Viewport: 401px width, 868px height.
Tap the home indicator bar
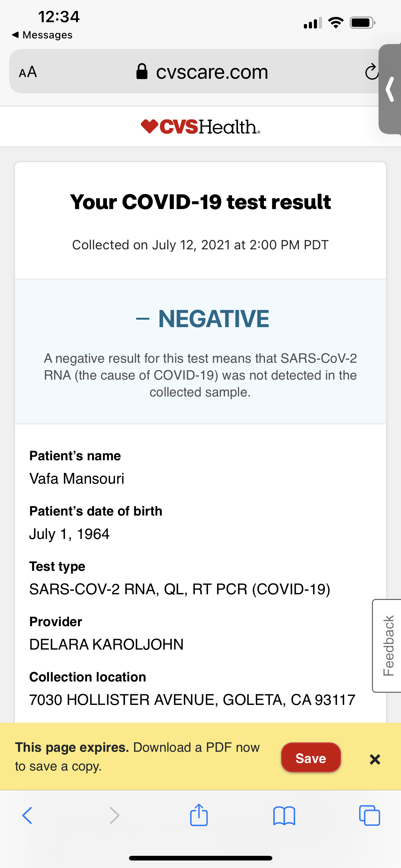coord(200,858)
